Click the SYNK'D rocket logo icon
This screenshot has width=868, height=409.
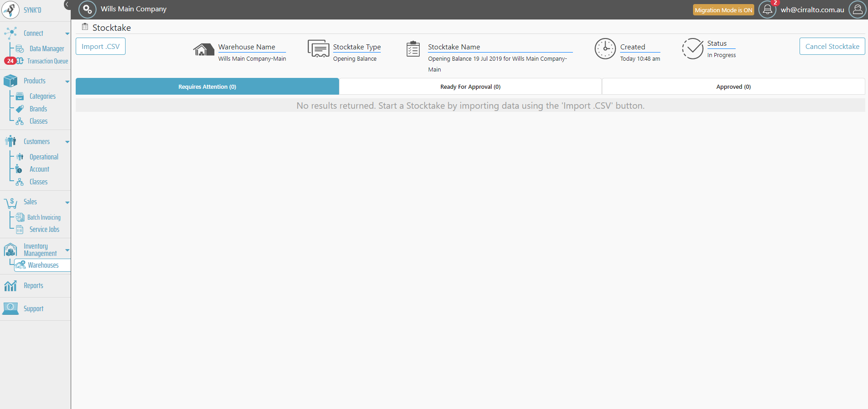(10, 10)
